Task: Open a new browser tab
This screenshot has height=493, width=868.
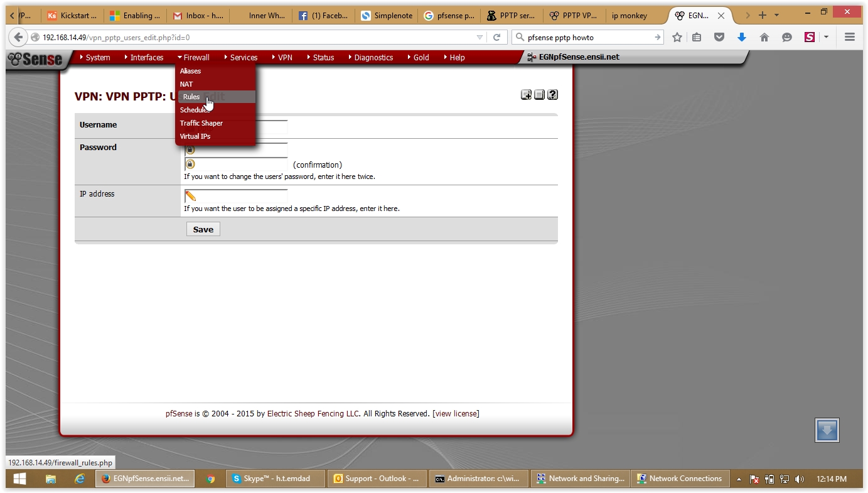Action: [763, 15]
